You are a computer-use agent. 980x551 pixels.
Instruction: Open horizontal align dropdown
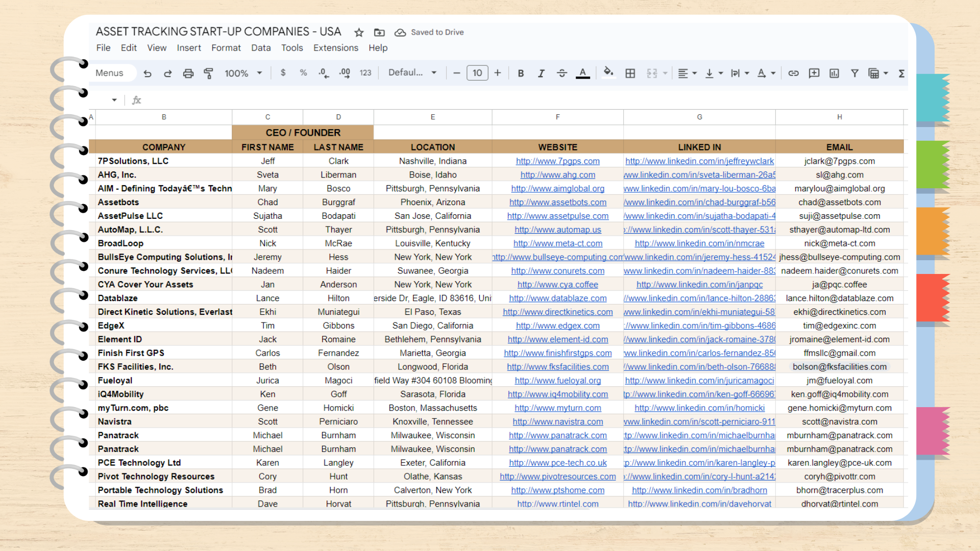coord(687,73)
